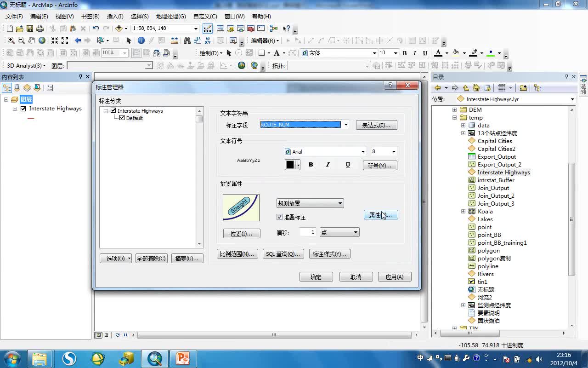The width and height of the screenshot is (588, 368).
Task: Select the Zoom In tool
Action: coord(11,40)
